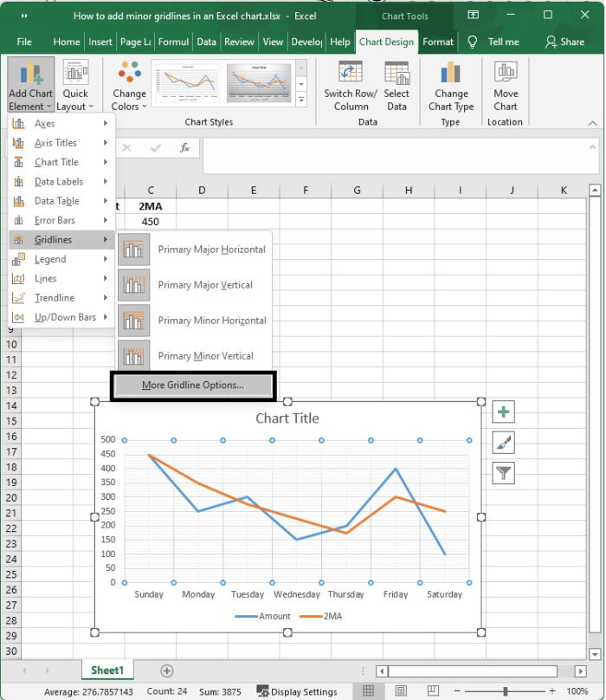606x700 pixels.
Task: Select first line chart style thumbnail
Action: pyautogui.click(x=187, y=83)
